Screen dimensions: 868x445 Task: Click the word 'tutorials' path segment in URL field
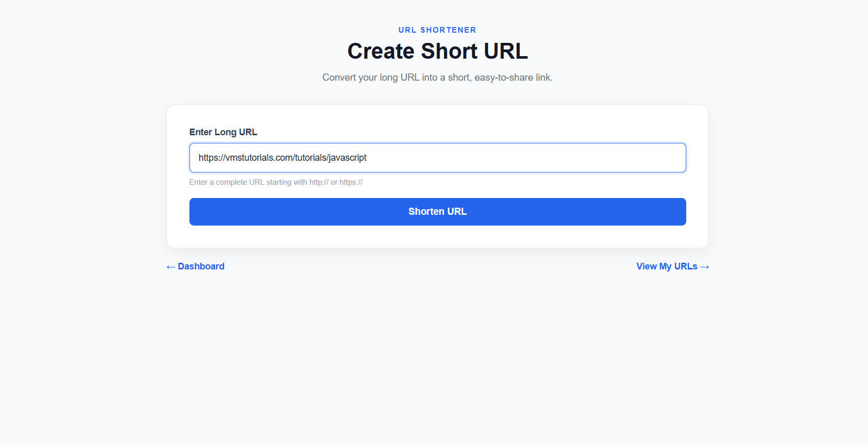click(310, 158)
